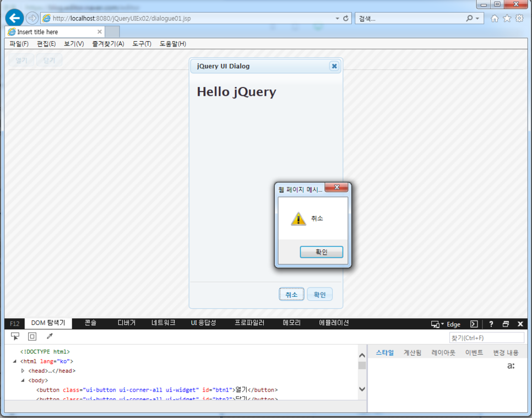Click the 찾기(Ctrl+F) find field
Screen dimensions: 532x418
486,338
